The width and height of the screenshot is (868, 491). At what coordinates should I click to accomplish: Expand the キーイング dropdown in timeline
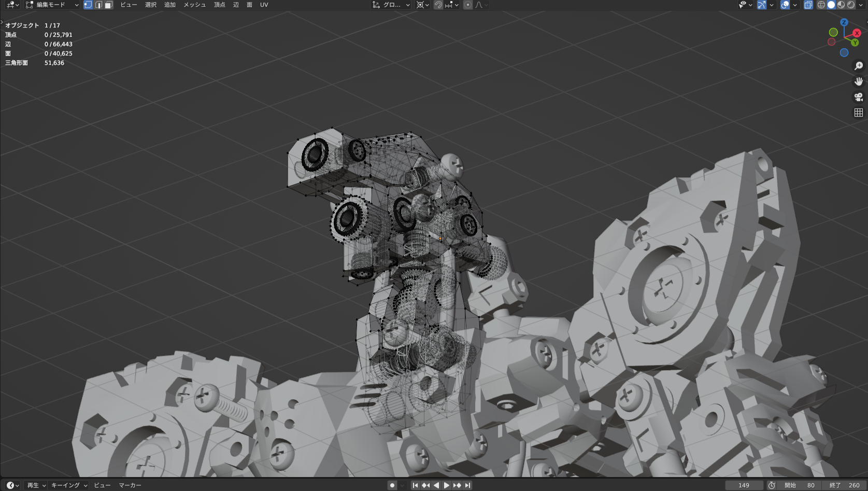coord(69,485)
